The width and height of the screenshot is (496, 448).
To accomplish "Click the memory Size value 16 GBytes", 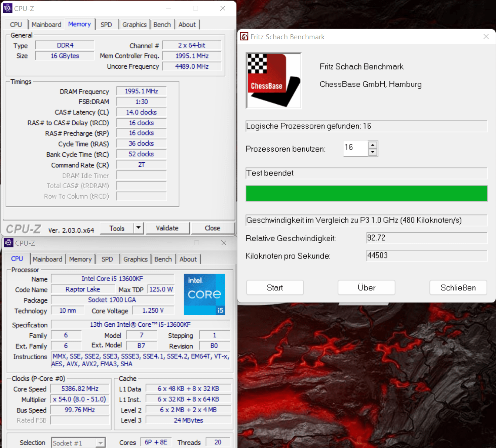I will coord(65,56).
